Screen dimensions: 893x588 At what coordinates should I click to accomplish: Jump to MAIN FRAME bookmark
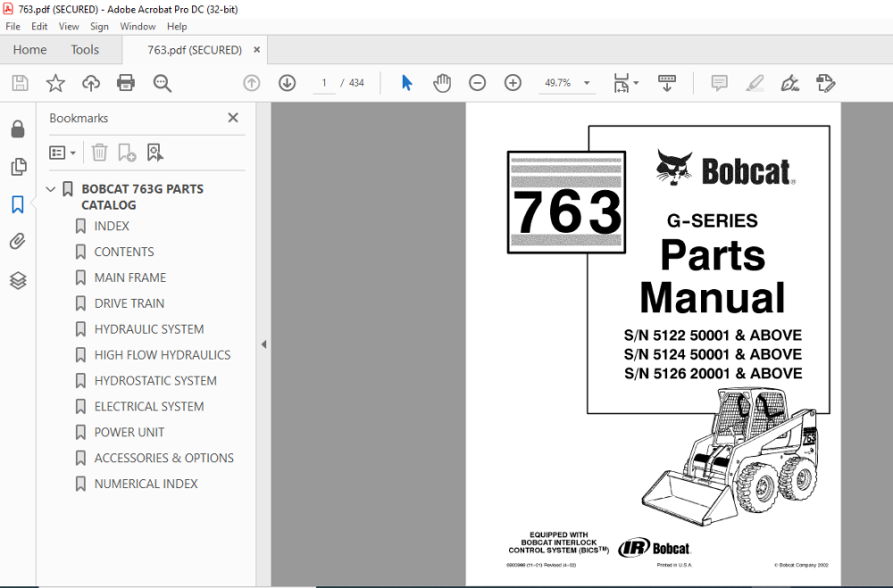point(129,277)
